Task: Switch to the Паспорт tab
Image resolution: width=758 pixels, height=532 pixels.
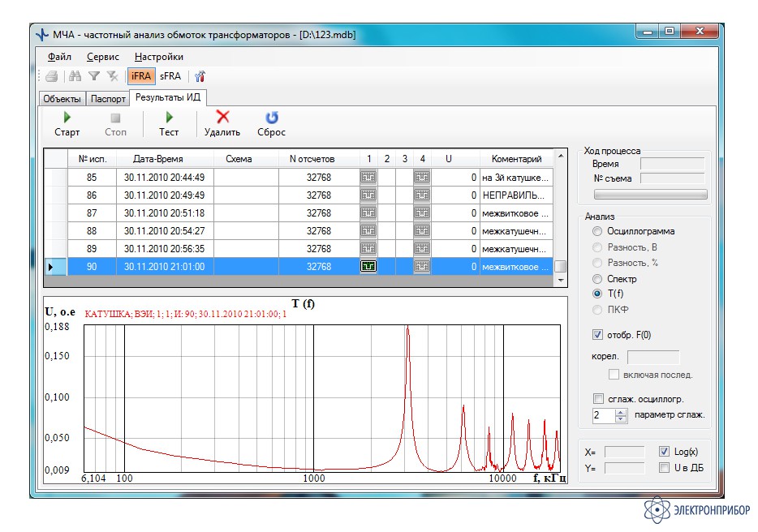Action: (x=108, y=99)
